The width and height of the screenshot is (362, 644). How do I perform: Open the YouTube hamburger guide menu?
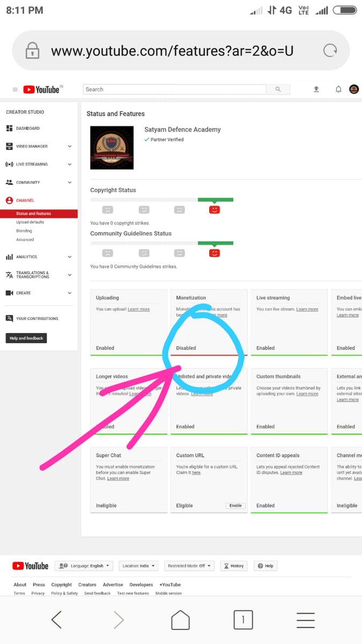tap(15, 90)
